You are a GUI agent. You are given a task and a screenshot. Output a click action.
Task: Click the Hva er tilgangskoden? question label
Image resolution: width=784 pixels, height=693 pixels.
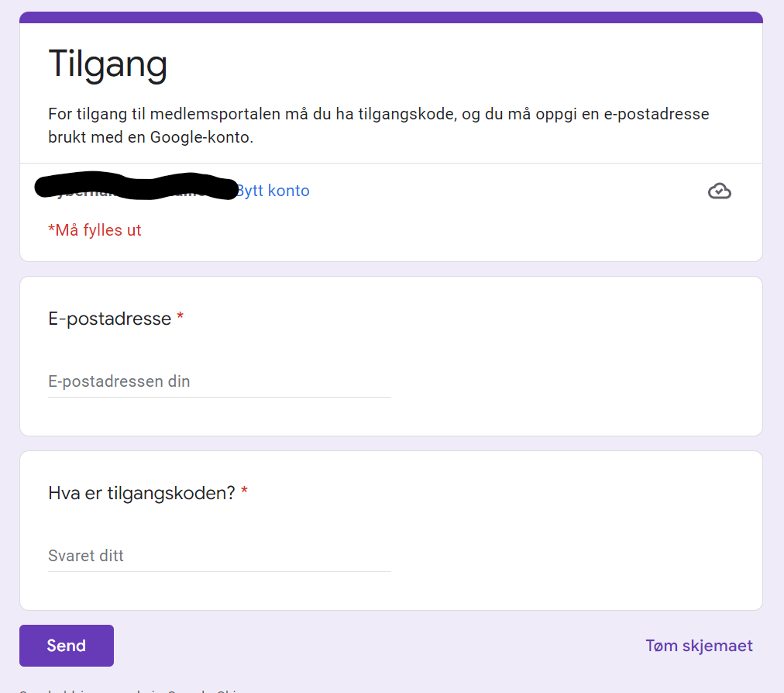[x=141, y=493]
